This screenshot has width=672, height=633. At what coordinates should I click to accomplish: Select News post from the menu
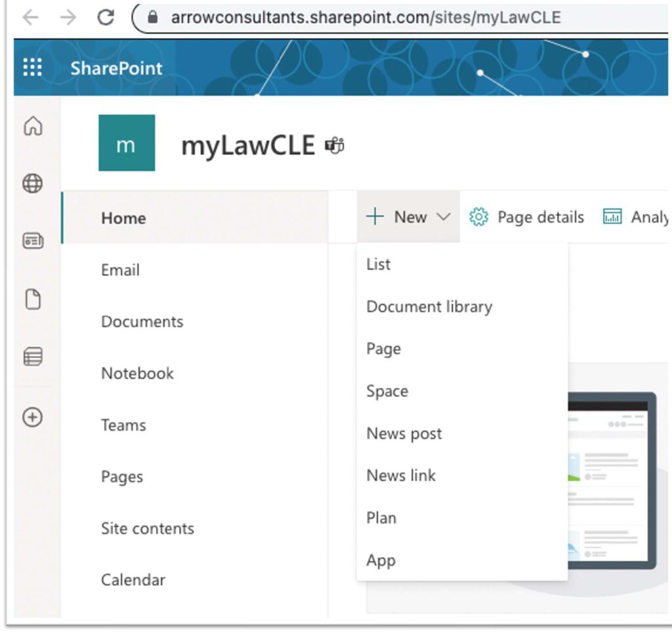point(404,434)
